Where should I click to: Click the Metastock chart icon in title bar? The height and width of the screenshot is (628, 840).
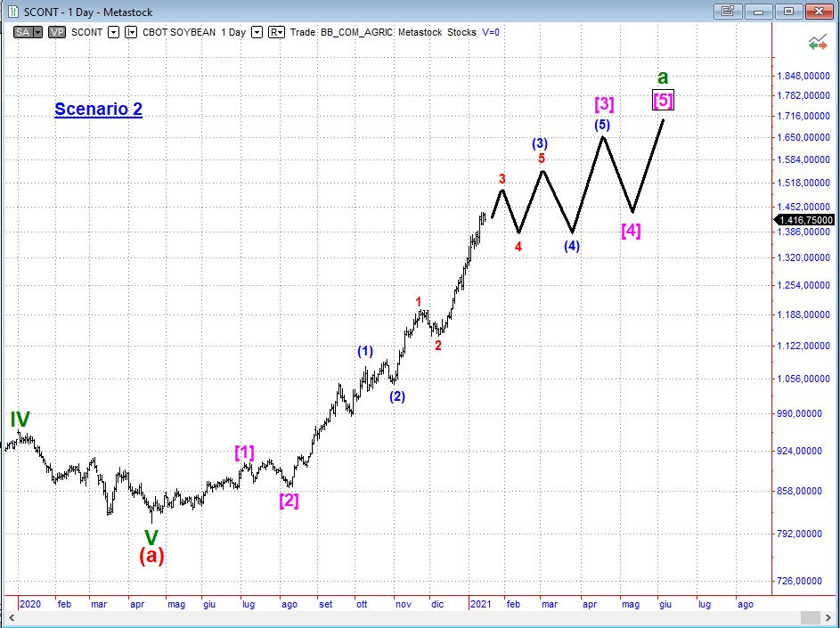pyautogui.click(x=12, y=12)
